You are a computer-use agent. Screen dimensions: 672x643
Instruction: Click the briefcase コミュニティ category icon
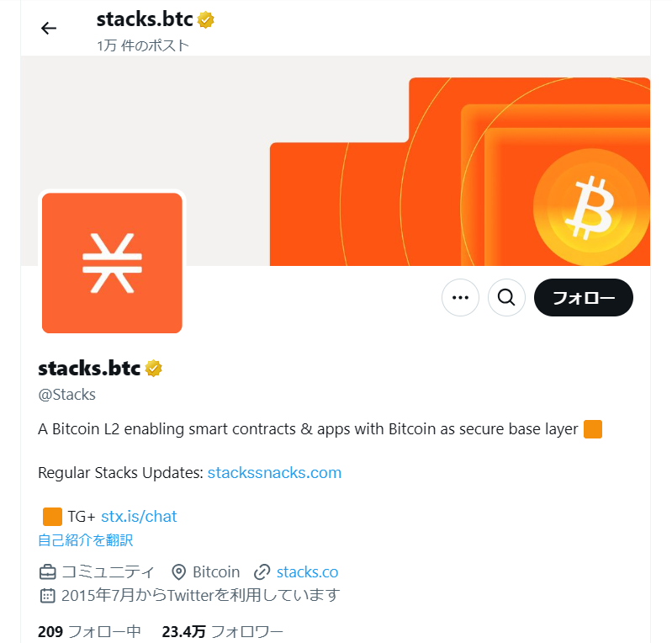click(48, 572)
